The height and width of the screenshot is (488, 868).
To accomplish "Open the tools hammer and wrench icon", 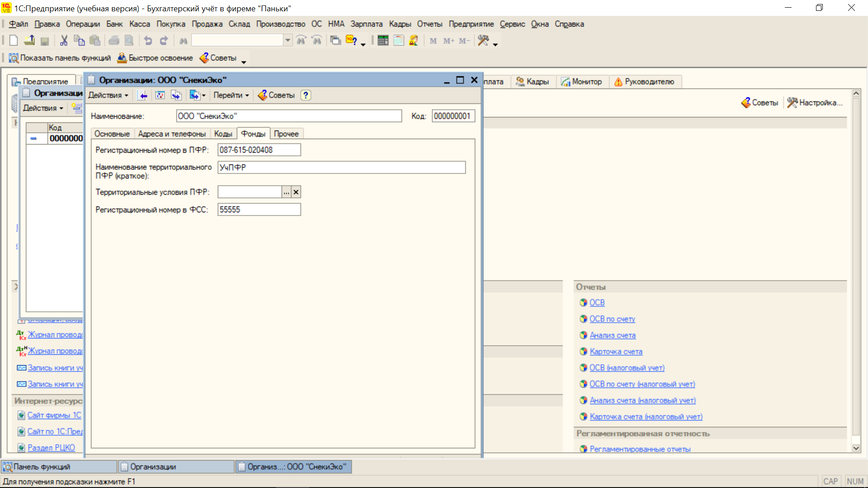I will pyautogui.click(x=483, y=41).
